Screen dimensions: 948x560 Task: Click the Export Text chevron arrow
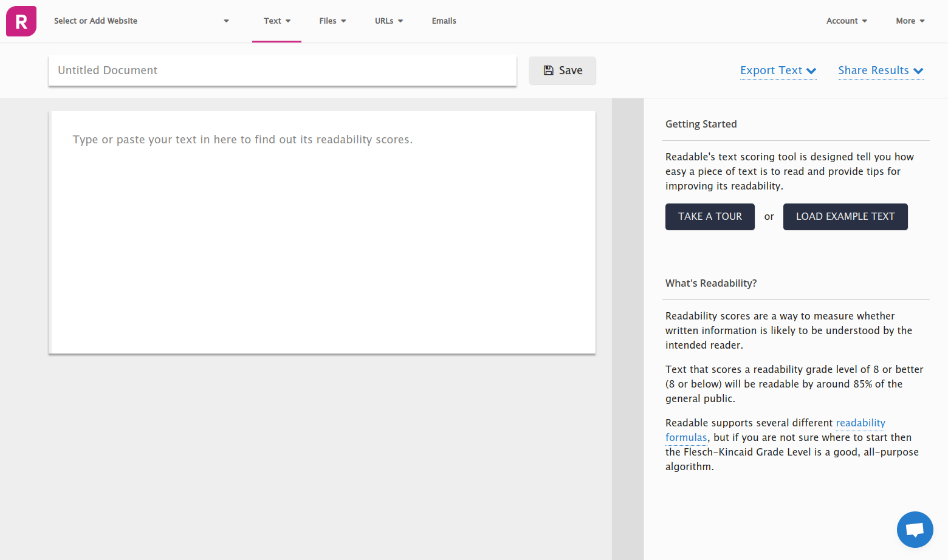point(811,71)
